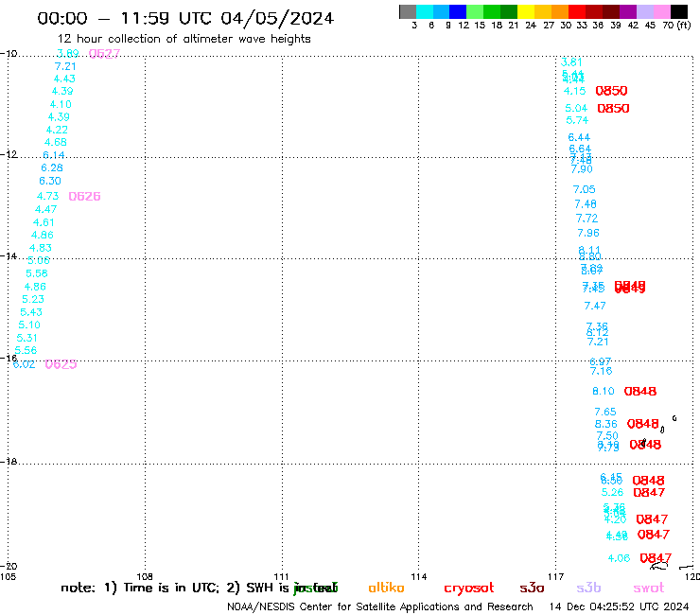This screenshot has height=615, width=700.
Task: Click the wave height value 6.28
Action: pyautogui.click(x=52, y=167)
